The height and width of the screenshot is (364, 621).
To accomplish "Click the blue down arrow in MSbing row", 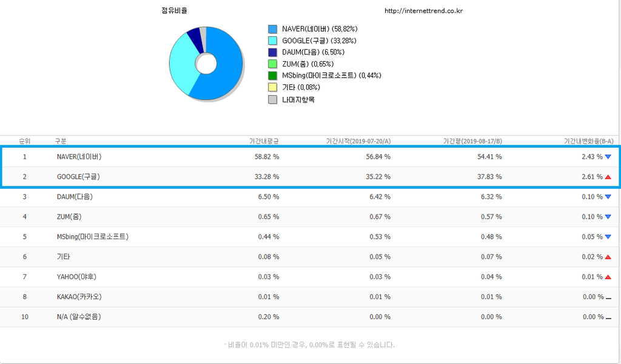I will click(608, 237).
